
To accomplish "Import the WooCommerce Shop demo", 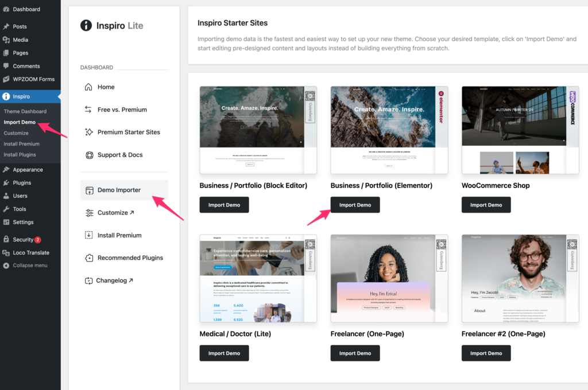I will (486, 205).
